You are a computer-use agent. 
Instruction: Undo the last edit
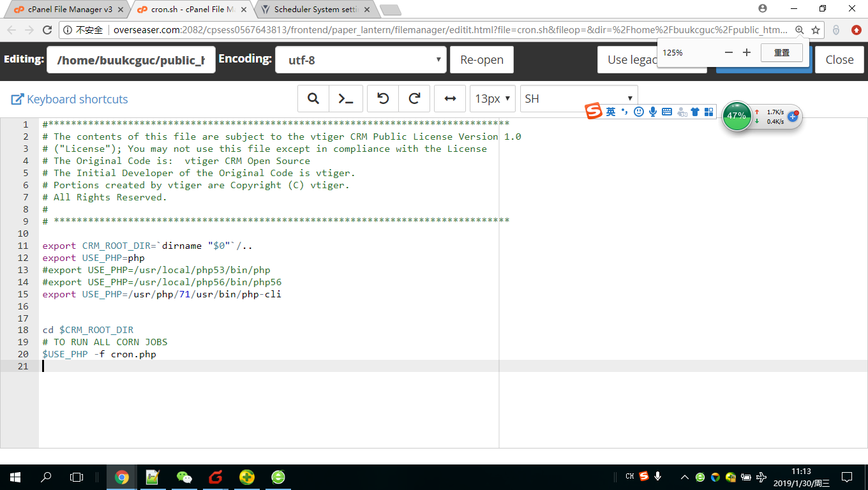point(383,99)
